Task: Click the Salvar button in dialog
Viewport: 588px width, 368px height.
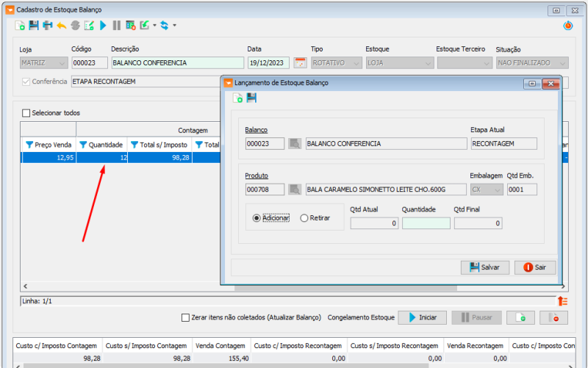Action: [x=485, y=267]
